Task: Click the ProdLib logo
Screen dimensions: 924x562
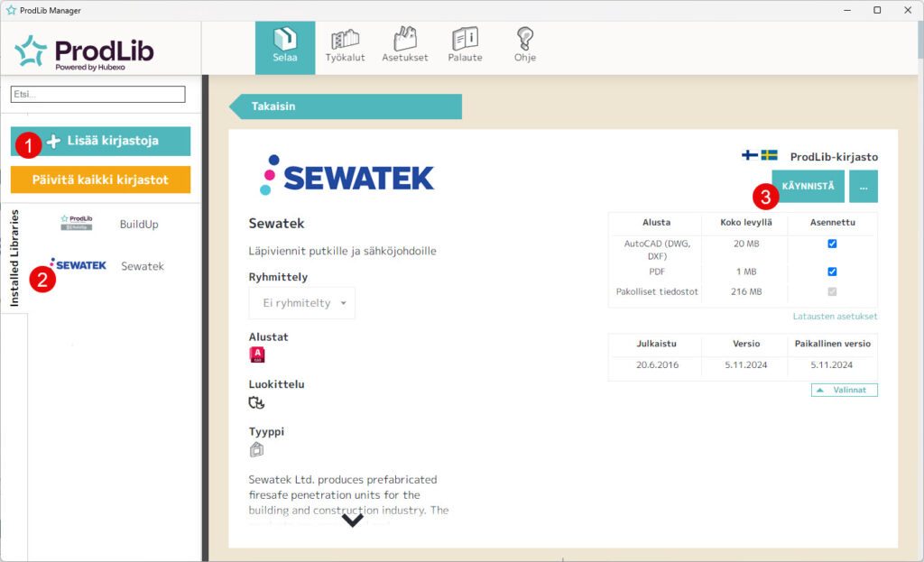Action: (x=84, y=51)
